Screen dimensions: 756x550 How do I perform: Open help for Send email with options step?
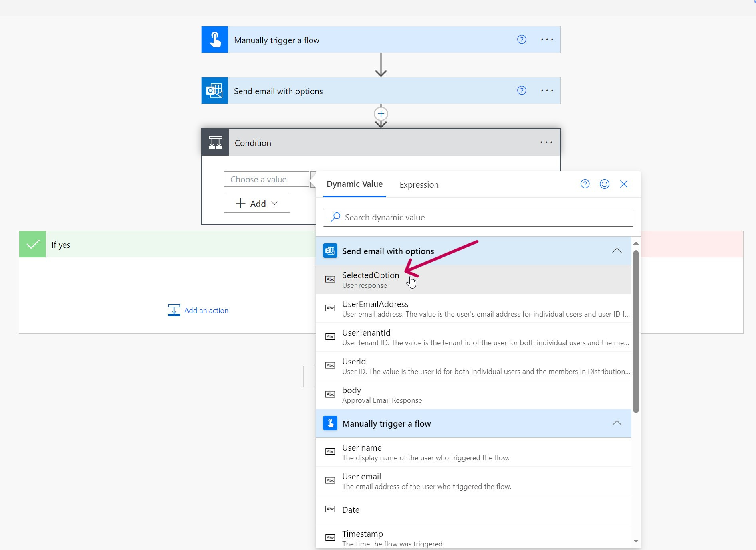[522, 90]
